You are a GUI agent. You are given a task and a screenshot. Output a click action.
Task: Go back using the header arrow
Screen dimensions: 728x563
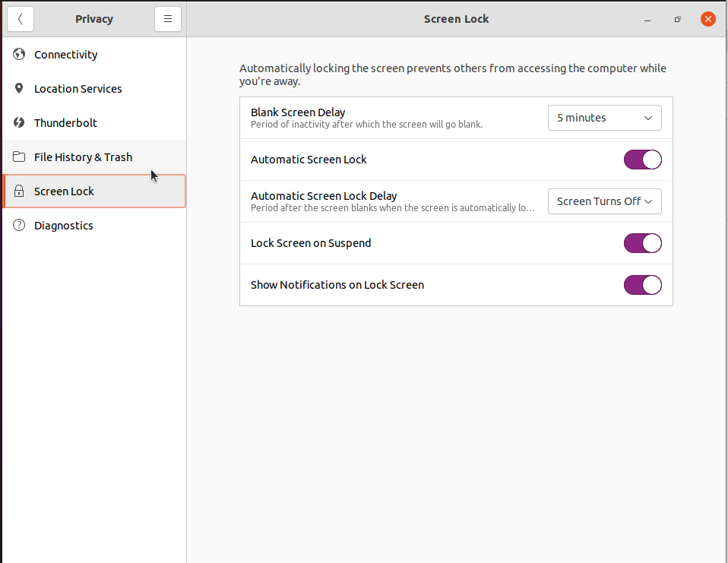[x=21, y=19]
